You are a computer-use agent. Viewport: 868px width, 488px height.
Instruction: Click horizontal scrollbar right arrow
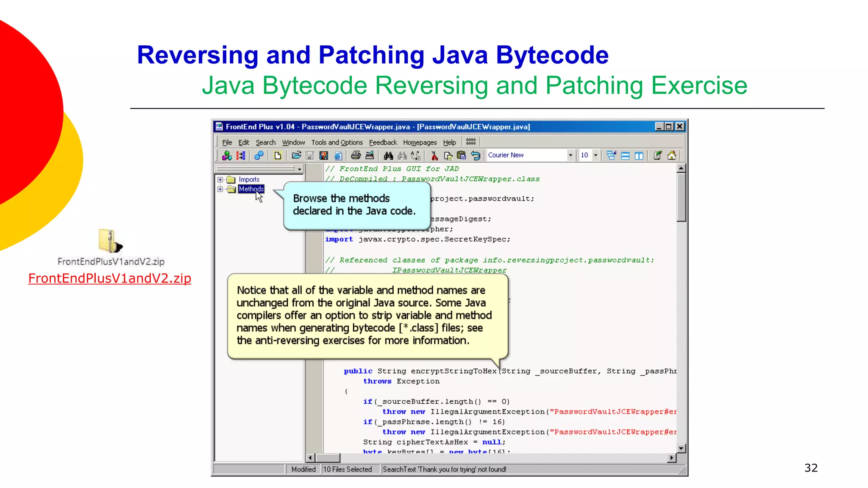click(672, 458)
